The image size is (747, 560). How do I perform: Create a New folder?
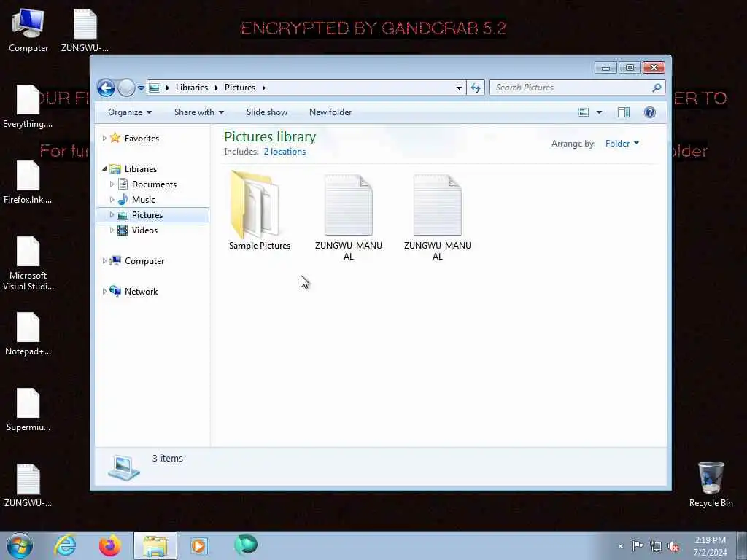pyautogui.click(x=330, y=112)
